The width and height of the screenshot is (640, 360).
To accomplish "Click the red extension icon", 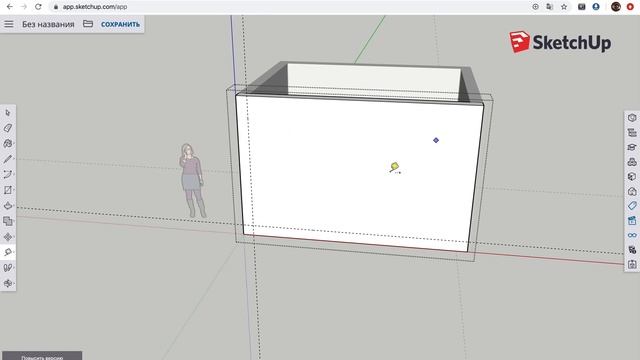I will click(x=630, y=7).
